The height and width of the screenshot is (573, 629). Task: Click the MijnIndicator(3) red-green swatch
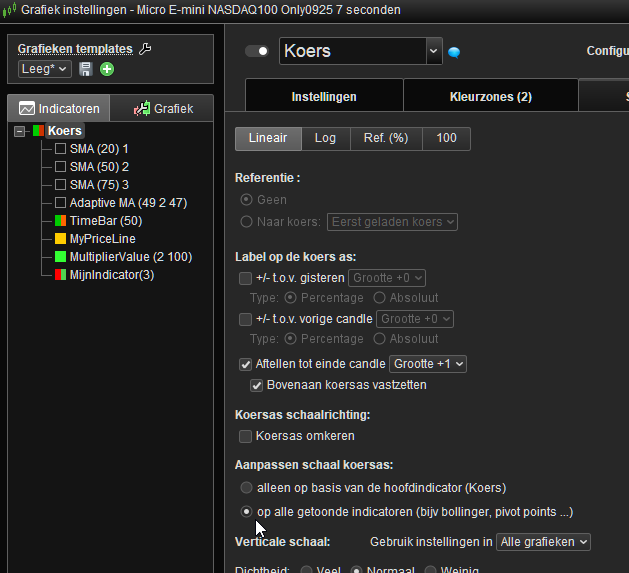tap(60, 275)
